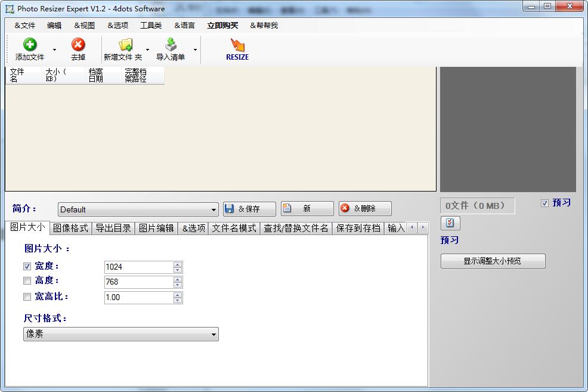The width and height of the screenshot is (588, 392).
Task: Open the 立即购买 menu
Action: 223,26
